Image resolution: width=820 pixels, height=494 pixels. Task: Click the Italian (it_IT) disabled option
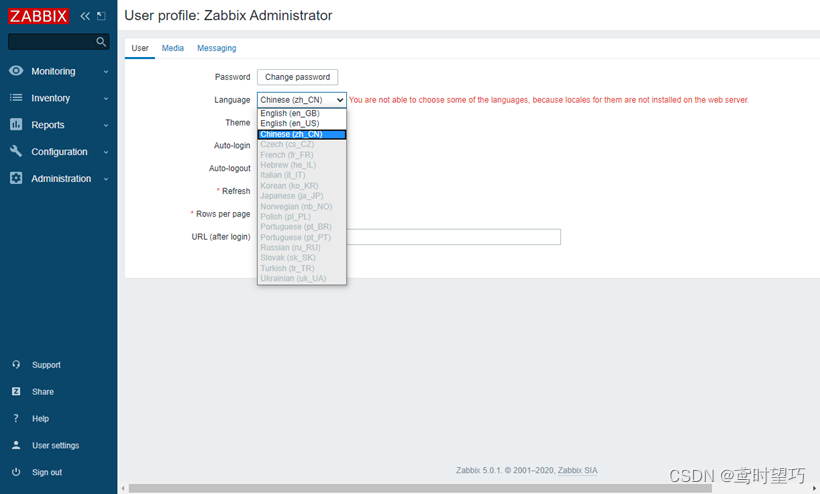[302, 175]
